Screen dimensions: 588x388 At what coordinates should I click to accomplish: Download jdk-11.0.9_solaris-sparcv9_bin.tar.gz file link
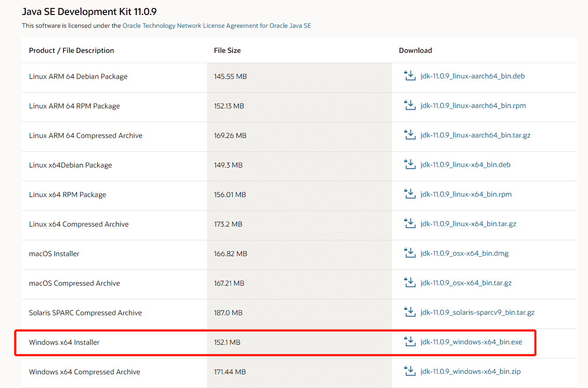tap(477, 313)
